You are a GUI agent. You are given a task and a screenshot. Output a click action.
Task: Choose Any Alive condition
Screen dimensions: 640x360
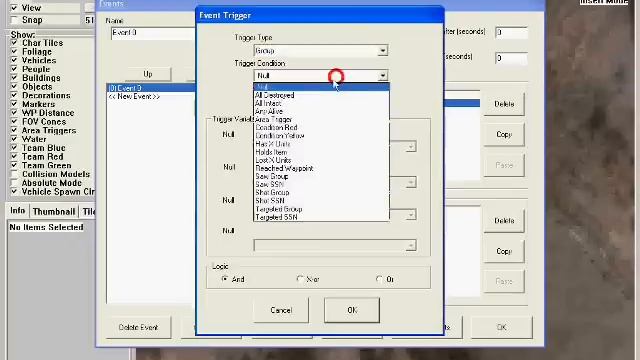pos(322,111)
